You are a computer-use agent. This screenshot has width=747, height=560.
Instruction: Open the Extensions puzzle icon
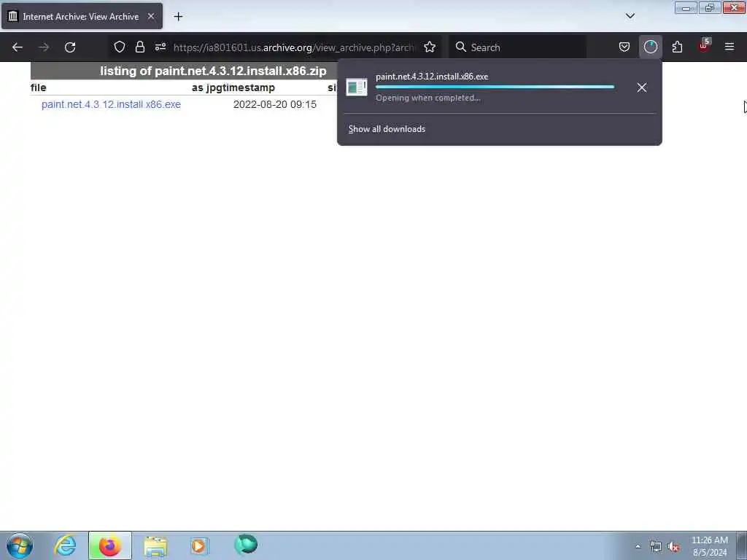(x=677, y=47)
